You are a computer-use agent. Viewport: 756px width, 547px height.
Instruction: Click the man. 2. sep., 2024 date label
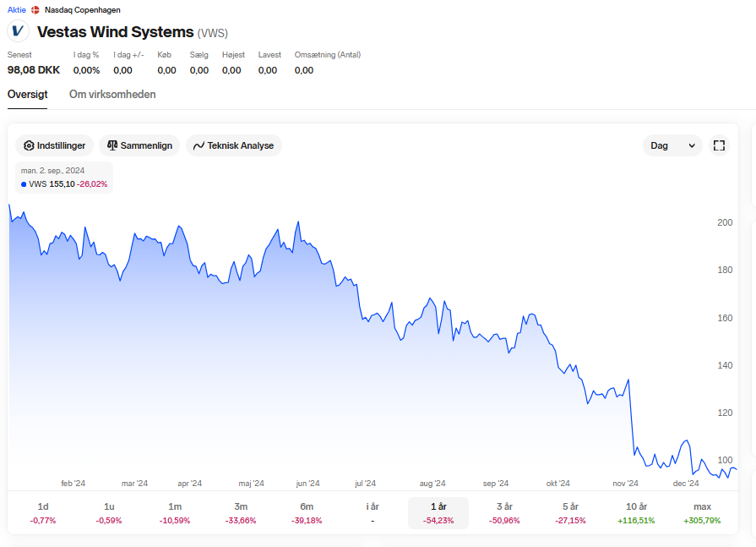52,170
